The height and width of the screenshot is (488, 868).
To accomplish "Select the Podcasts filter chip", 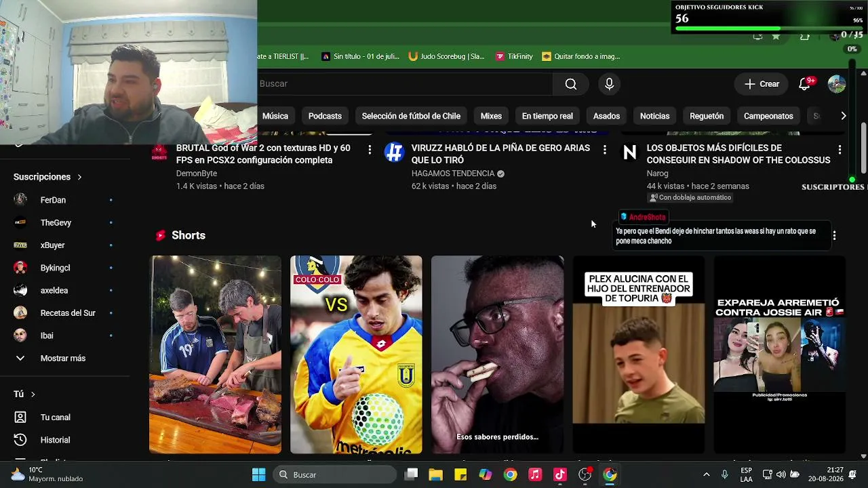I will (325, 116).
